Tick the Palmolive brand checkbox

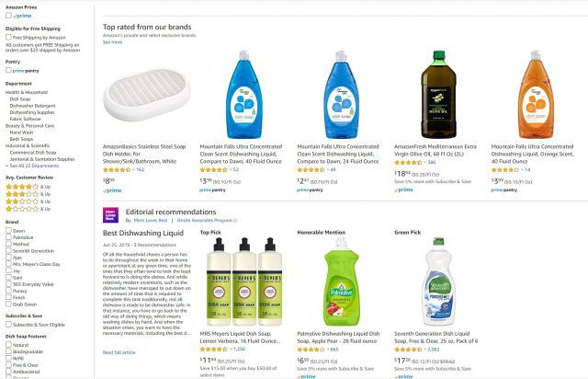[8, 237]
